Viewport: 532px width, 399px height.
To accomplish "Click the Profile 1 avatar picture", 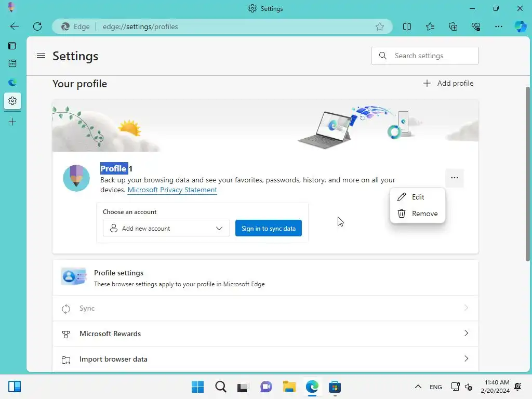I will pyautogui.click(x=76, y=178).
